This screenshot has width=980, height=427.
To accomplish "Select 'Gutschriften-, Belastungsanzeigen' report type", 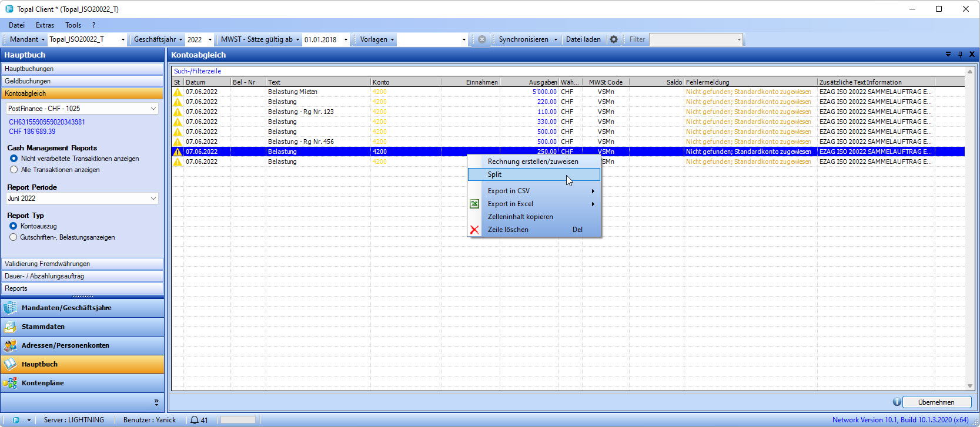I will 14,237.
